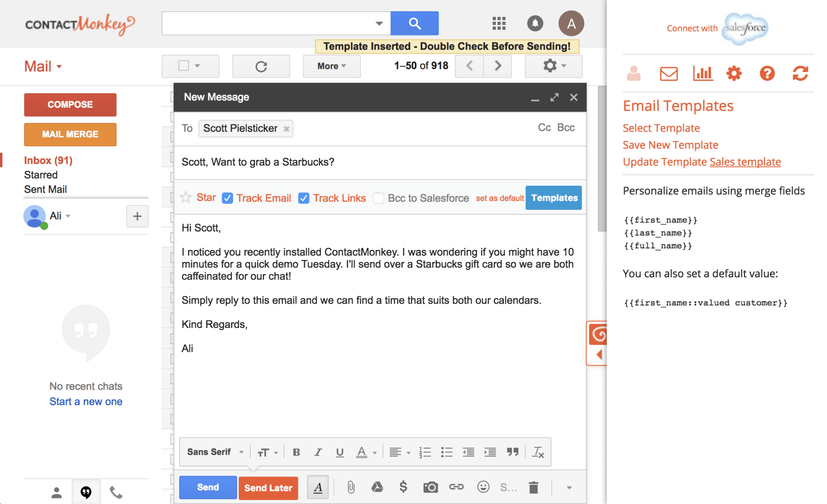Tick the select-all emails checkbox

[x=184, y=65]
